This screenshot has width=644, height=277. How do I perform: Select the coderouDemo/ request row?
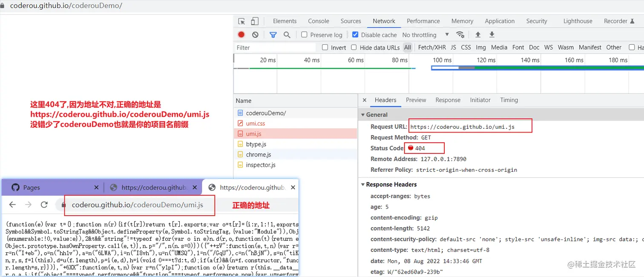point(296,113)
